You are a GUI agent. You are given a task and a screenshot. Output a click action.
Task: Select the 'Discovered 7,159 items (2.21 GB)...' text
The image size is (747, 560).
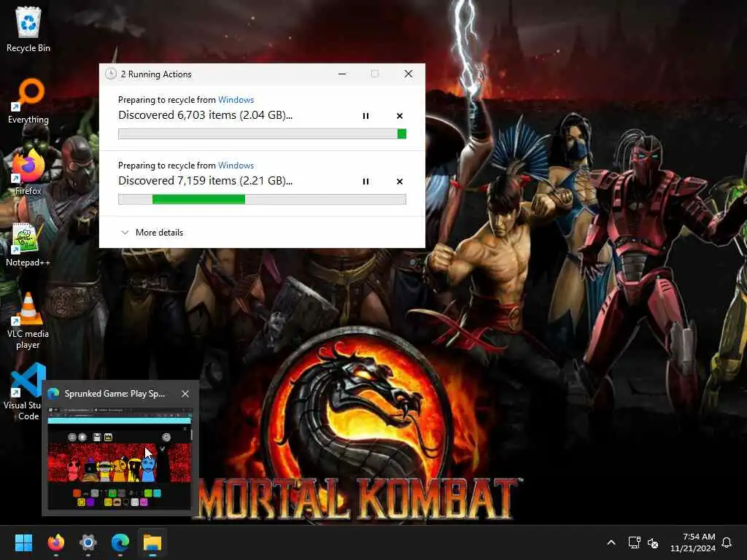[x=205, y=181]
